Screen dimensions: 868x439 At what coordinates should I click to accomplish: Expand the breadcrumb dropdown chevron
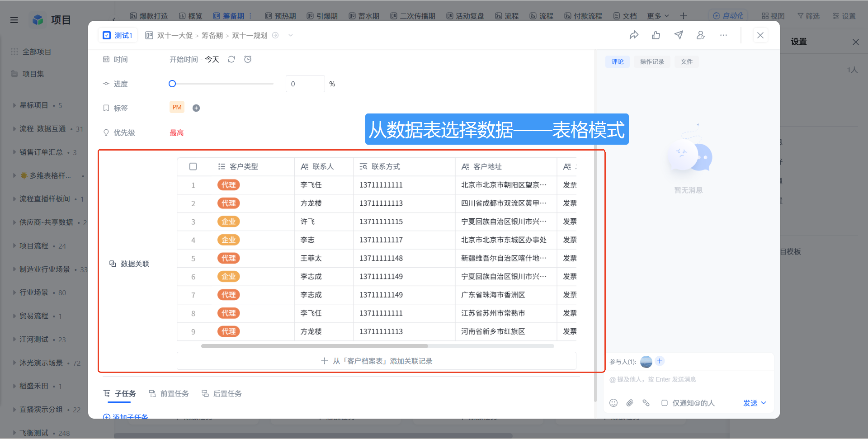tap(291, 35)
